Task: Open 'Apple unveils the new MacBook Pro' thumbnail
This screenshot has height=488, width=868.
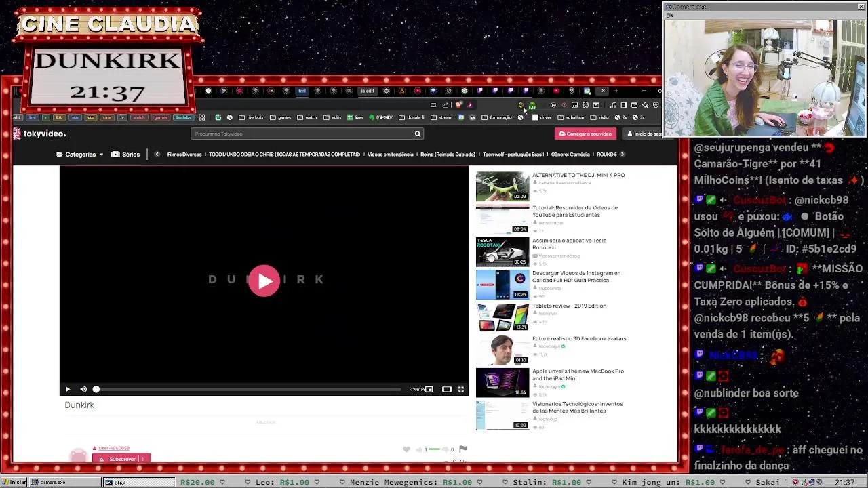Action: (x=502, y=382)
